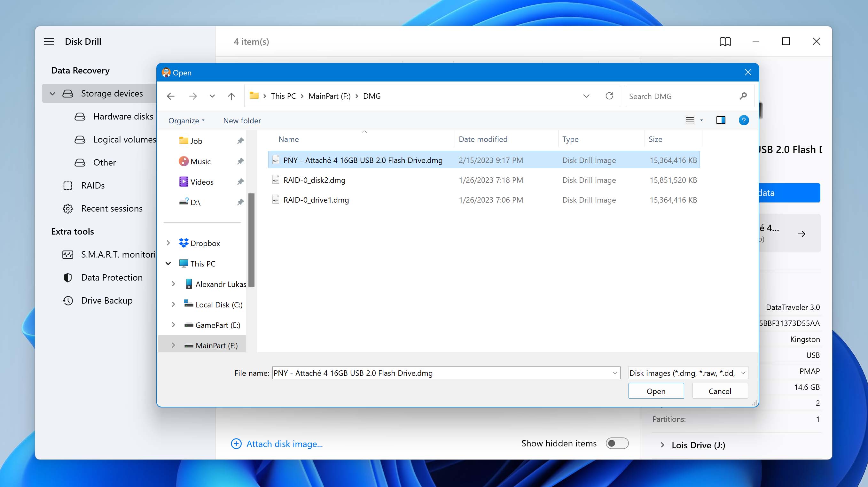Screen dimensions: 868x487
Task: Select PNY Attaché 4 16GB dmg file
Action: 484,160
